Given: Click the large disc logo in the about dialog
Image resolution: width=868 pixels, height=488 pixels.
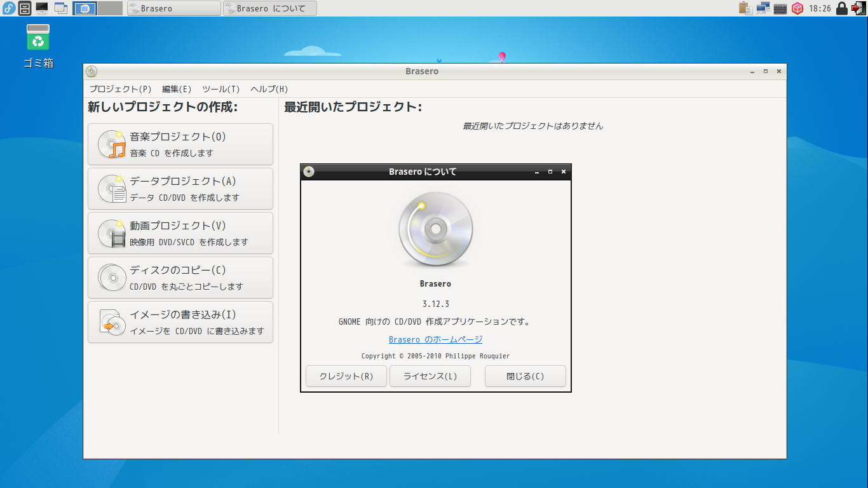Looking at the screenshot, I should (436, 229).
